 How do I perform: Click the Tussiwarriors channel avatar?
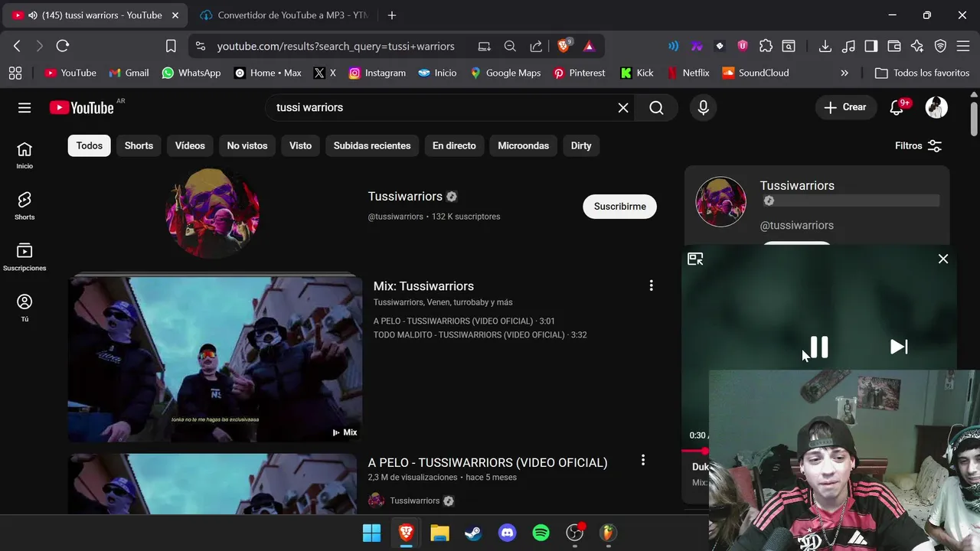point(213,213)
